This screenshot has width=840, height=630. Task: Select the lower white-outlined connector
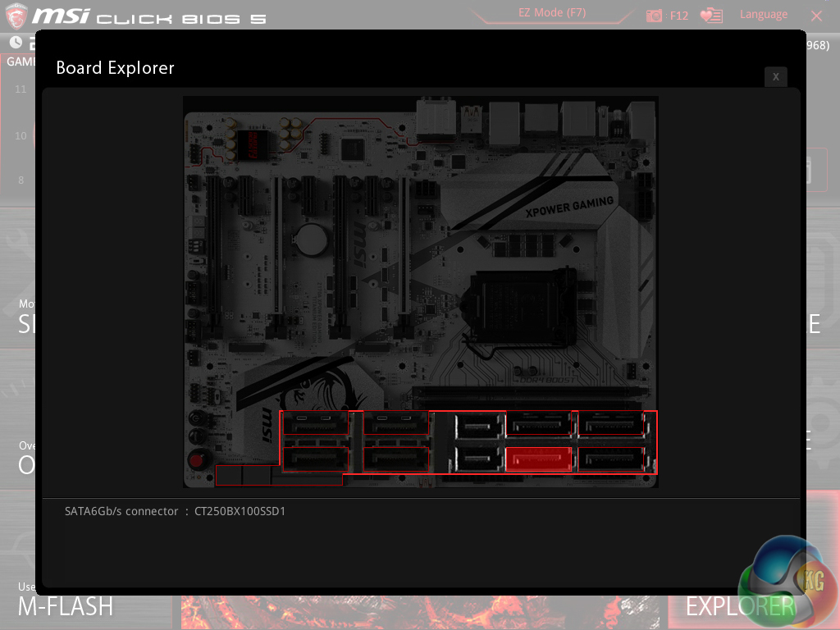478,459
